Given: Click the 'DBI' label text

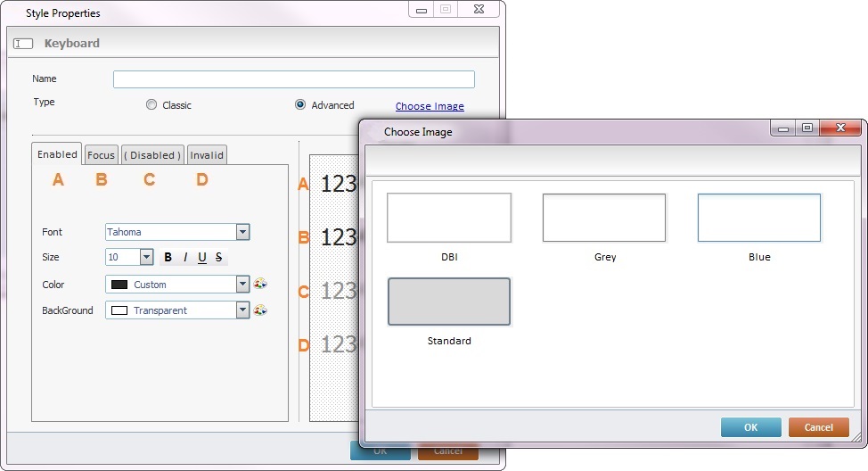Looking at the screenshot, I should [x=449, y=257].
